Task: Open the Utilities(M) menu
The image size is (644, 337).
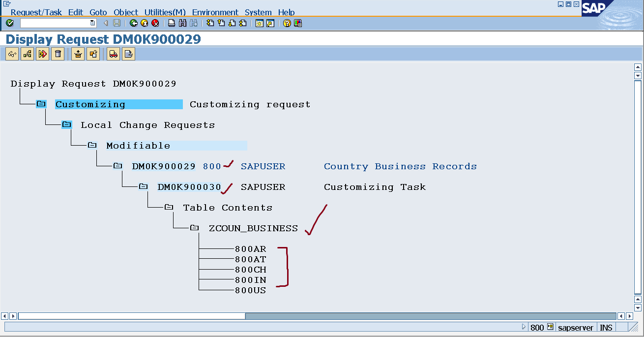Action: pos(165,12)
